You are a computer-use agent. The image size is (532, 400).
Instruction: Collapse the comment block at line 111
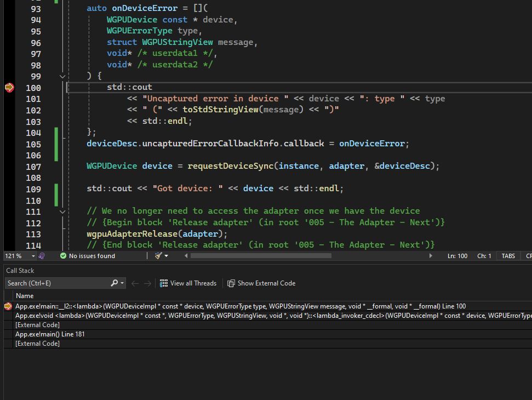click(62, 212)
